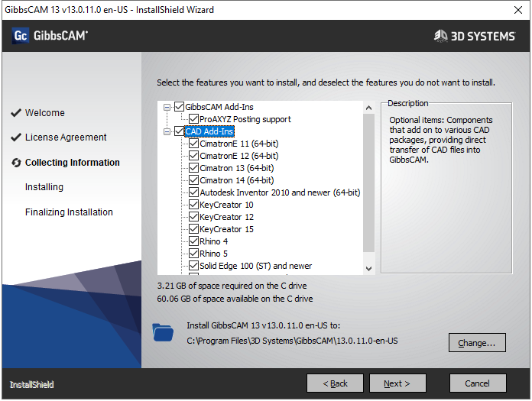
Task: Disable the Cimatron 14 (64-bit) checkbox
Action: pyautogui.click(x=193, y=180)
